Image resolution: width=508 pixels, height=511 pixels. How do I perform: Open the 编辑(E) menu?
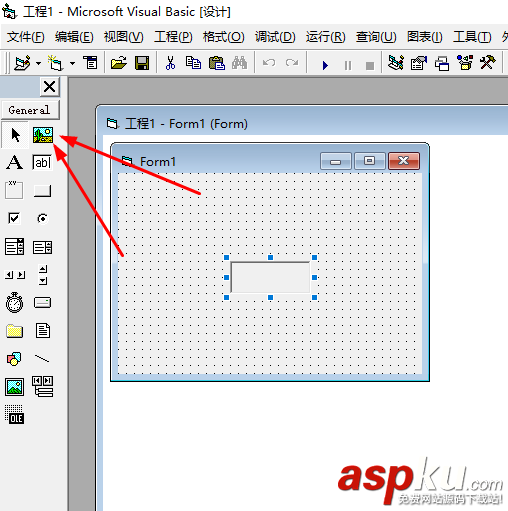(x=74, y=37)
